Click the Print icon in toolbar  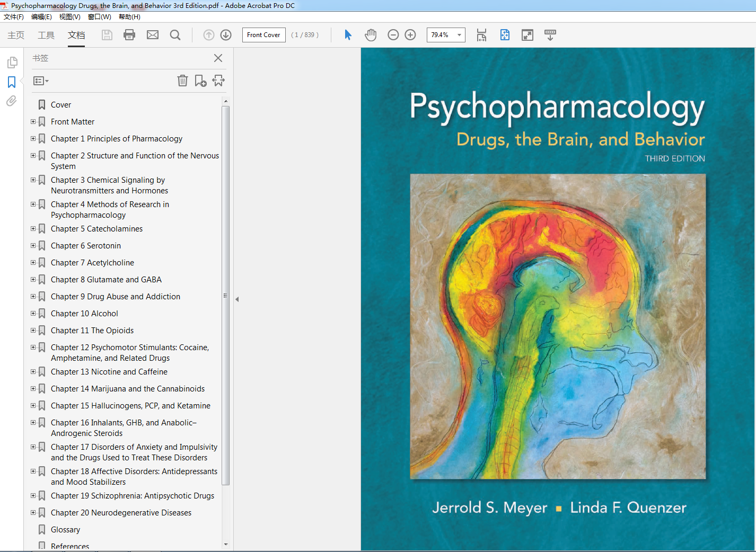click(x=129, y=35)
